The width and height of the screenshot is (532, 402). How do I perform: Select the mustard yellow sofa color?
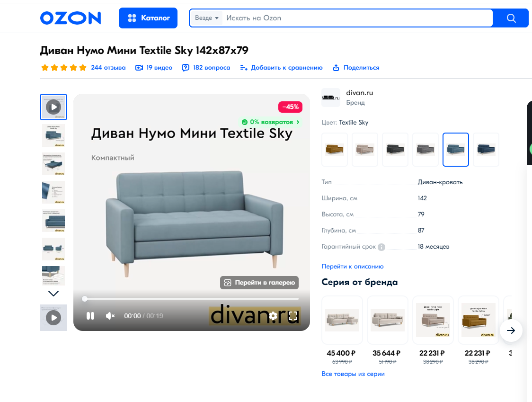pyautogui.click(x=335, y=150)
